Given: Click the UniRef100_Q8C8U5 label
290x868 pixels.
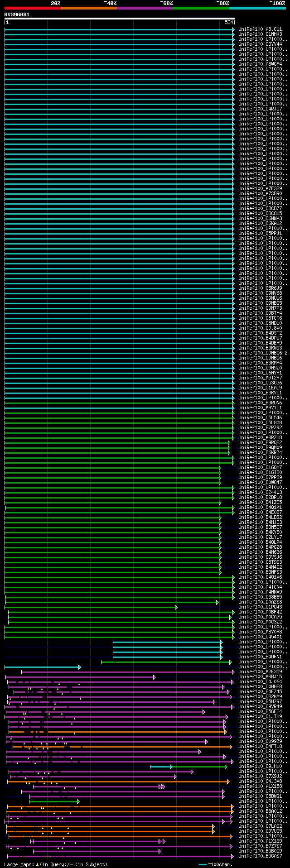Looking at the screenshot, I should (x=260, y=213).
